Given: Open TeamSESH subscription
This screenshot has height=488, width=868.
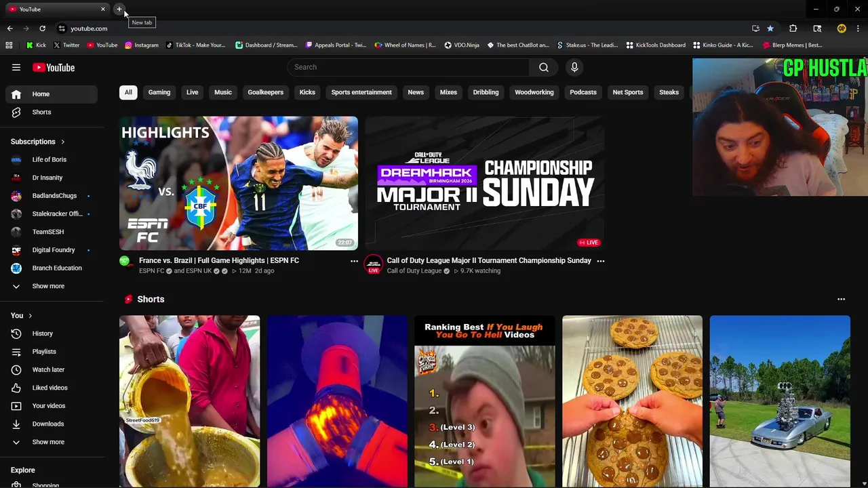Looking at the screenshot, I should [x=52, y=232].
